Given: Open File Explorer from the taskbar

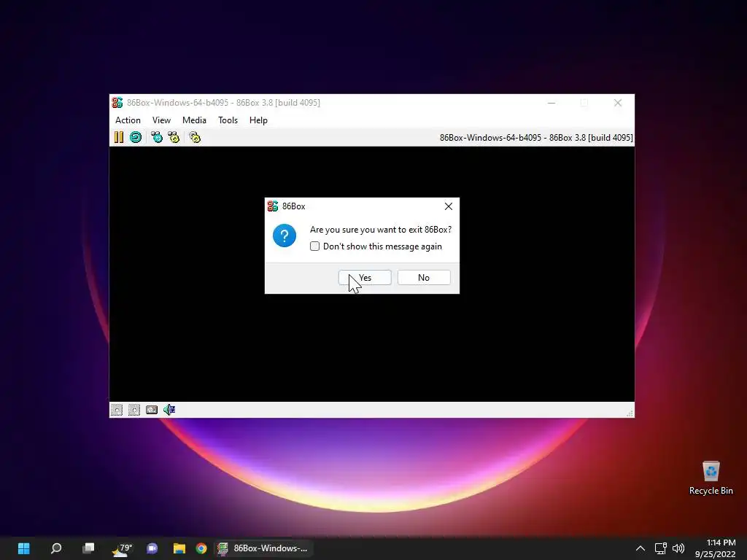Looking at the screenshot, I should 179,548.
